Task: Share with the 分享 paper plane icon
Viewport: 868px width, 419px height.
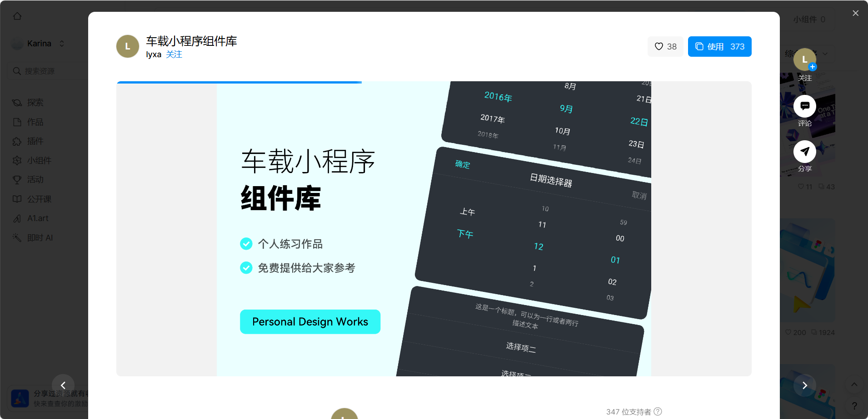Action: pos(805,151)
